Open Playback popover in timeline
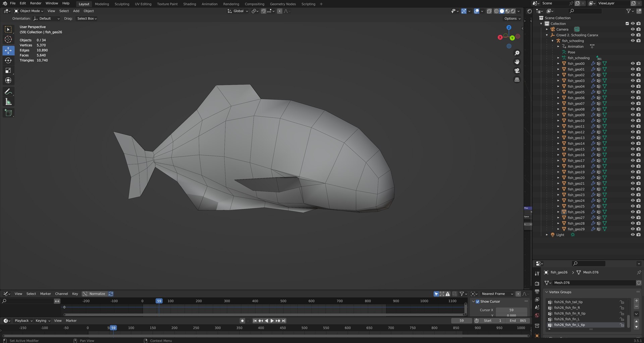644x343 pixels. [x=23, y=321]
